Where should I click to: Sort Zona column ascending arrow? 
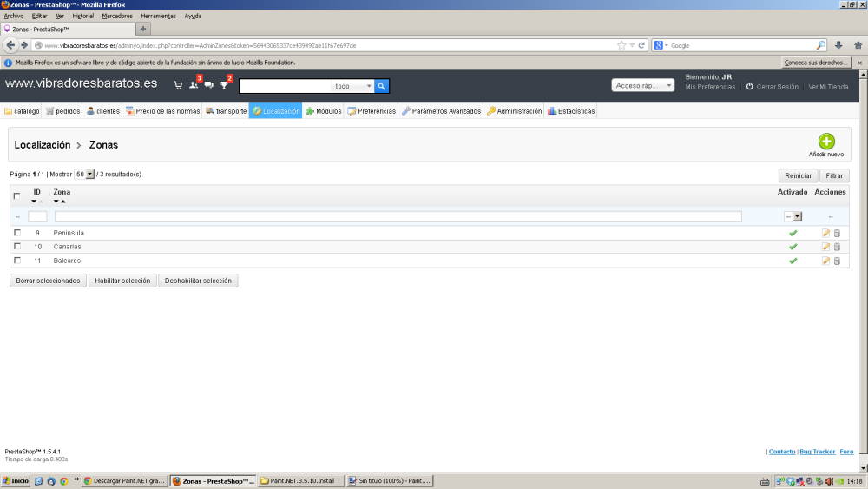pyautogui.click(x=63, y=202)
